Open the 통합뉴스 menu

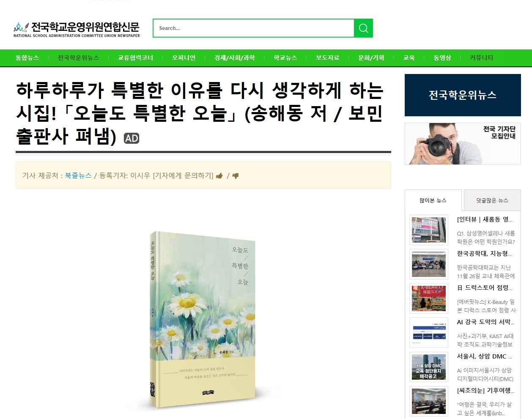click(x=27, y=58)
